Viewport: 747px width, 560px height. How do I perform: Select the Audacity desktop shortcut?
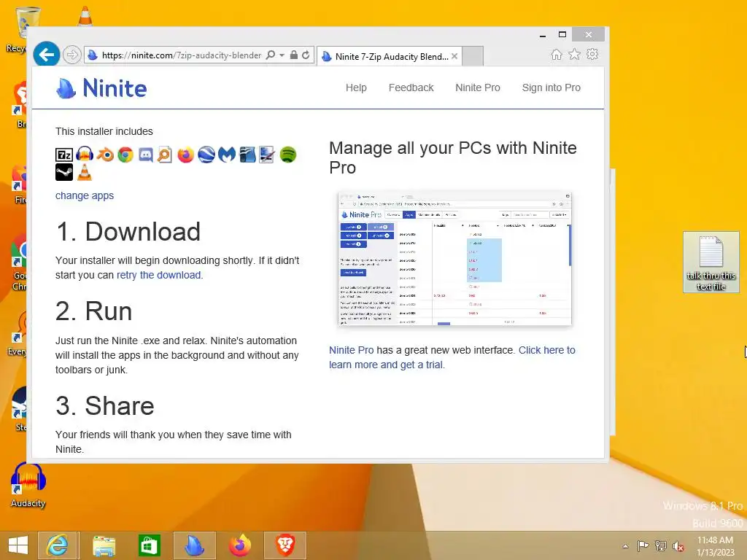28,486
